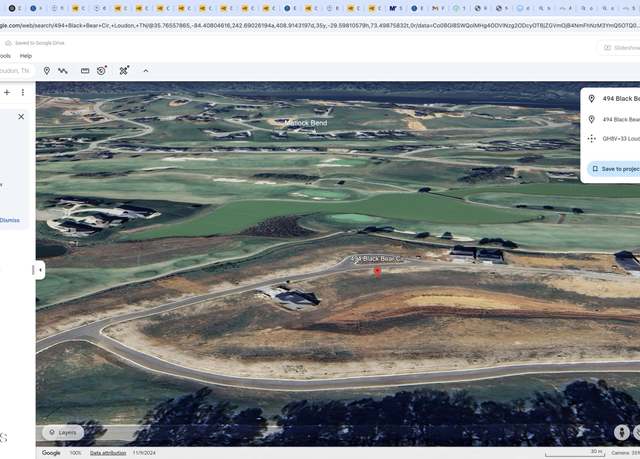Click the imagery date 11/9/2024
This screenshot has width=640, height=459.
point(144,453)
